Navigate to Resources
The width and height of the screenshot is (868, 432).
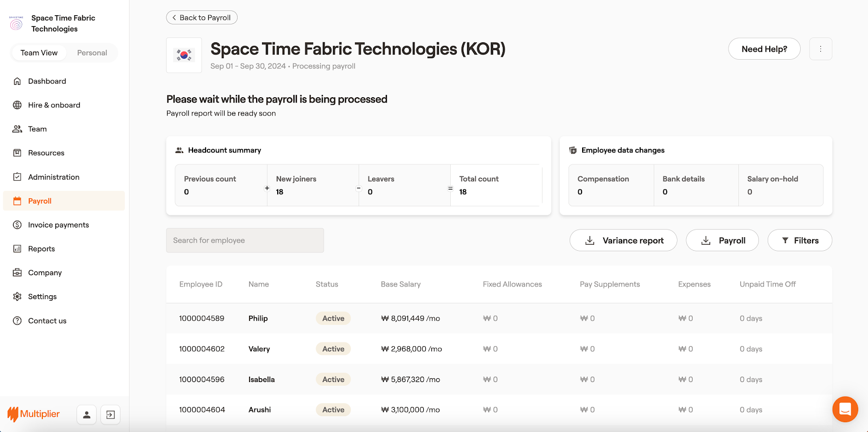pyautogui.click(x=64, y=153)
